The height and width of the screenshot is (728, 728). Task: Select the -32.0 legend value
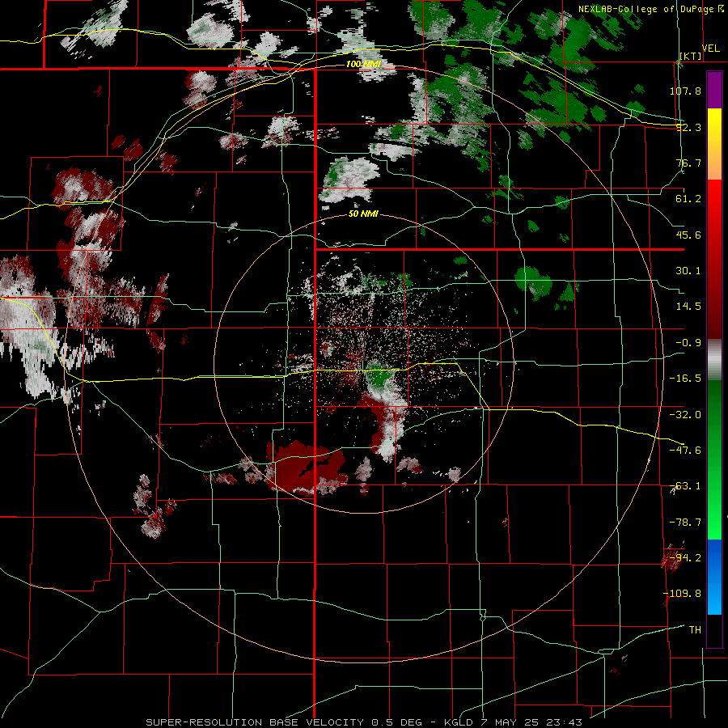685,415
